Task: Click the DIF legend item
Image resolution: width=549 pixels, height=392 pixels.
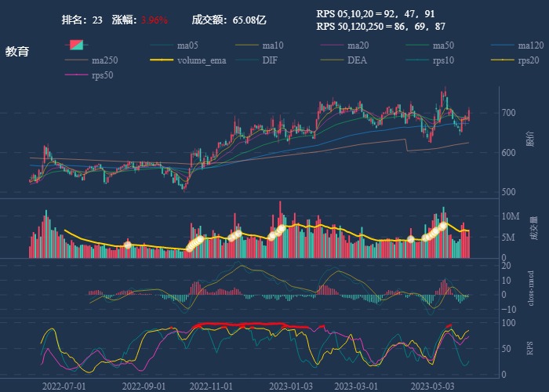Action: coord(269,60)
